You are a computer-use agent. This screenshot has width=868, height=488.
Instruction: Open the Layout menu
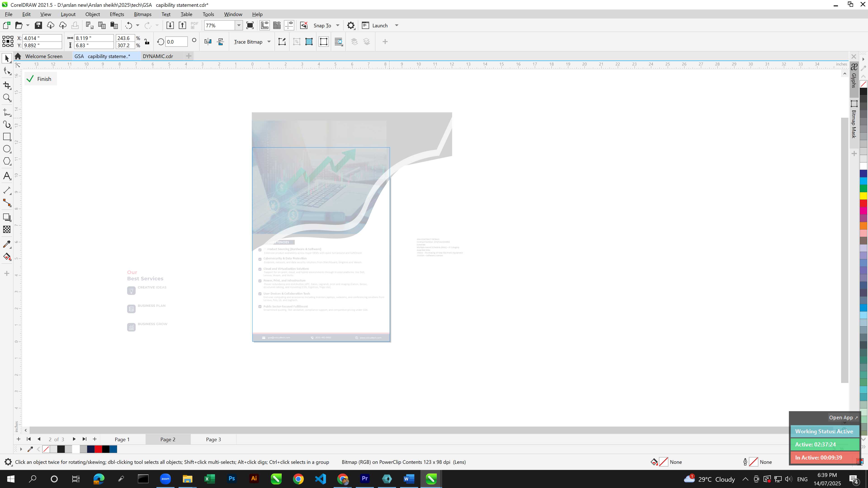[x=68, y=14]
